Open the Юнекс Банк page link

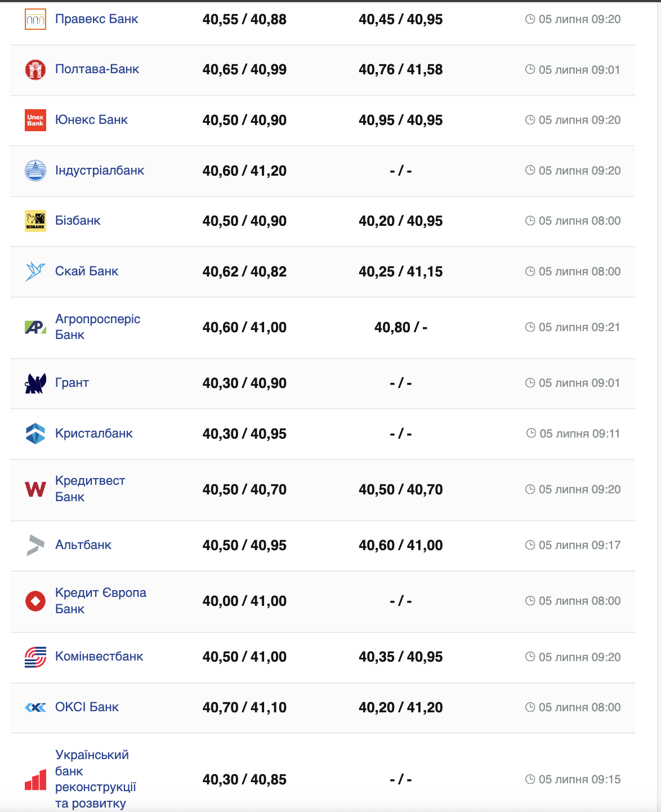91,120
